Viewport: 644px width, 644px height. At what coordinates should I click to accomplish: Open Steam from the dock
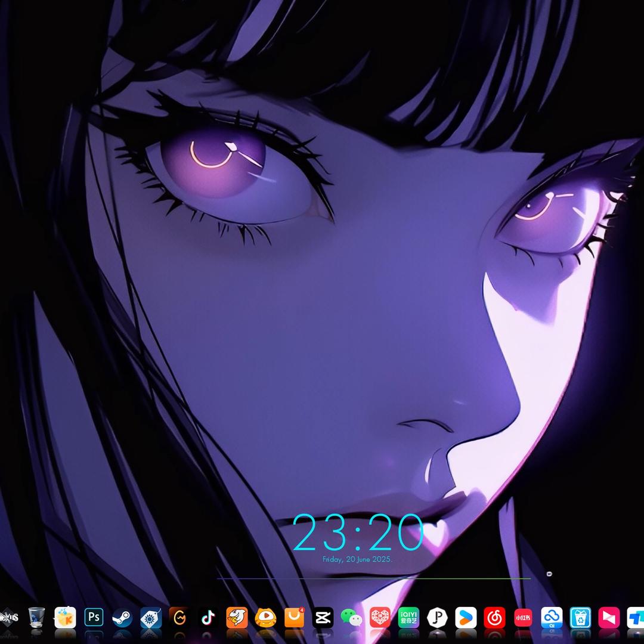(122, 617)
